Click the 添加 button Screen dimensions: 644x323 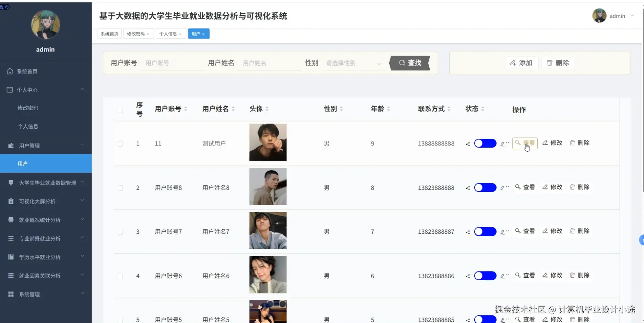click(x=521, y=63)
